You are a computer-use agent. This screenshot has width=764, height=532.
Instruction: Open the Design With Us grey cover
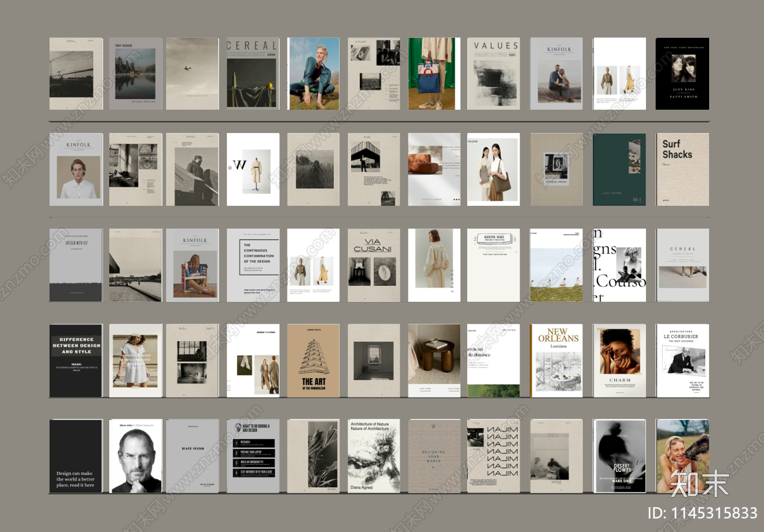(76, 265)
